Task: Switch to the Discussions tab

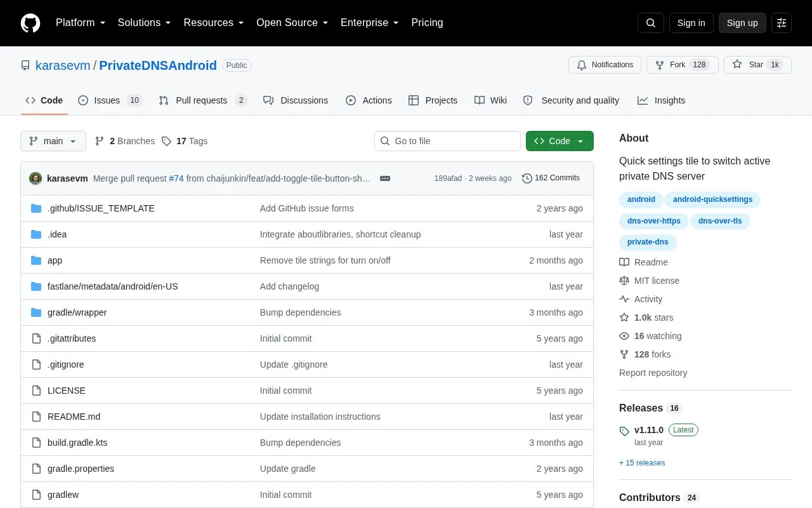Action: (x=296, y=100)
